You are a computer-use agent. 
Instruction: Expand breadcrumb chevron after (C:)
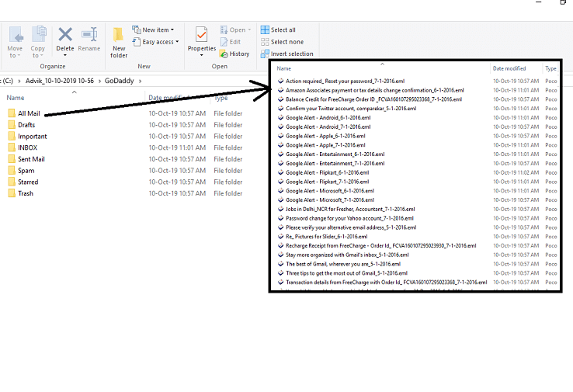(x=19, y=81)
